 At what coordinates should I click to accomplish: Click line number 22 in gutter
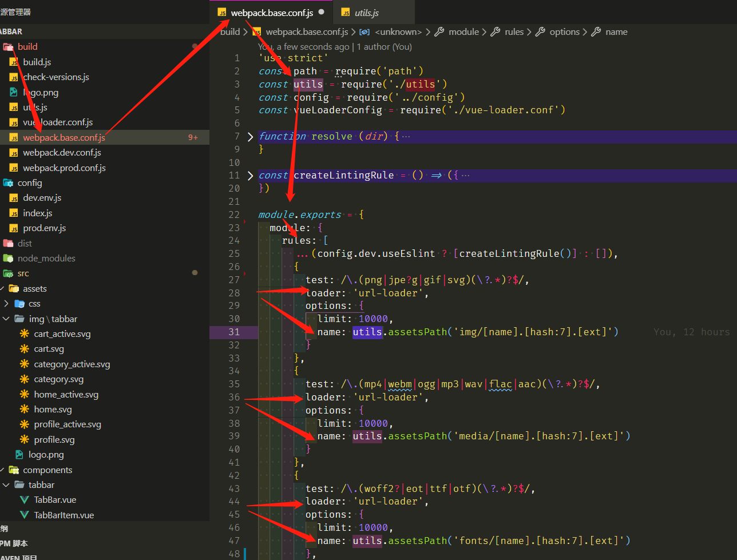coord(234,215)
